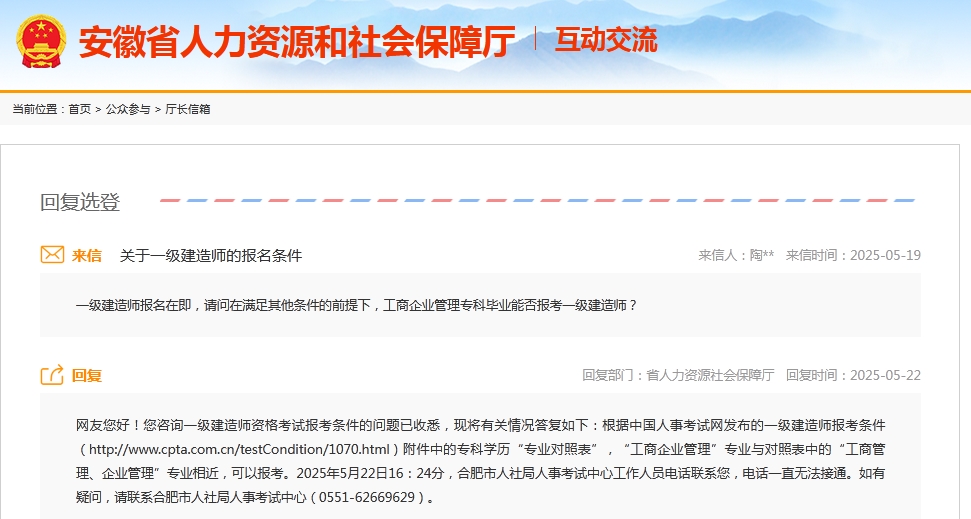Click the 互动交流 header text
Image resolution: width=971 pixels, height=519 pixels.
tap(606, 40)
